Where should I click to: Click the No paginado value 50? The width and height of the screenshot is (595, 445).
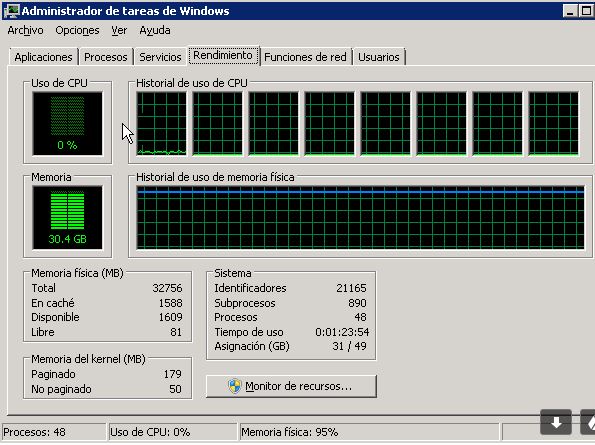point(175,389)
